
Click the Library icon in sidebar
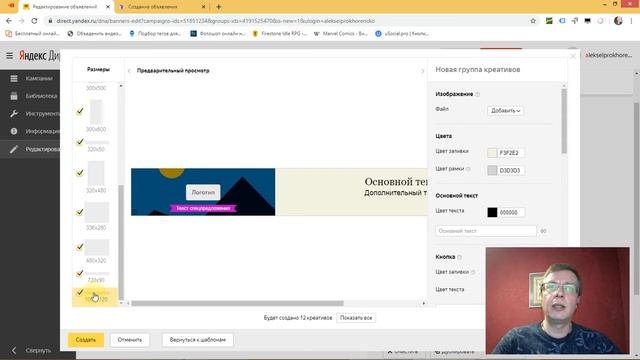click(14, 96)
